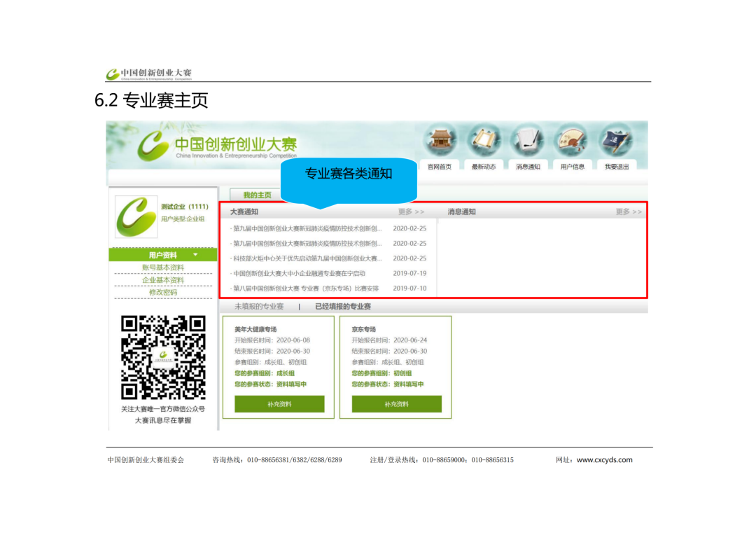Select the 已经填报的专业赛 tab
756x535 pixels.
coord(342,307)
